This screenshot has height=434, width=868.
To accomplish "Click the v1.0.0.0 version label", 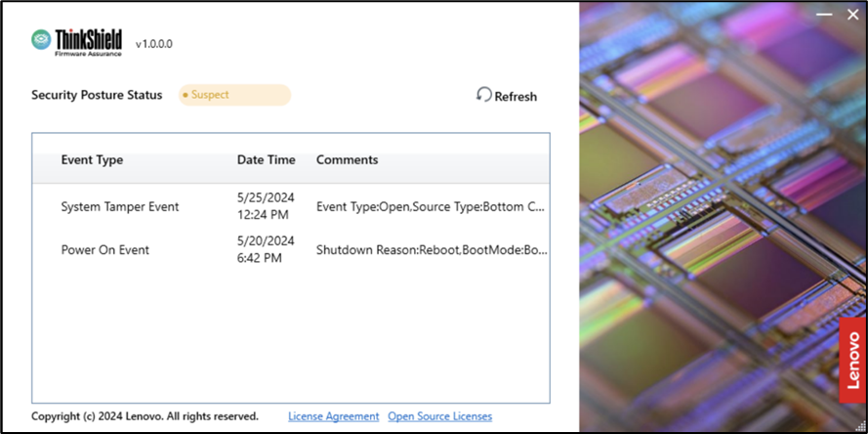I will coord(154,44).
